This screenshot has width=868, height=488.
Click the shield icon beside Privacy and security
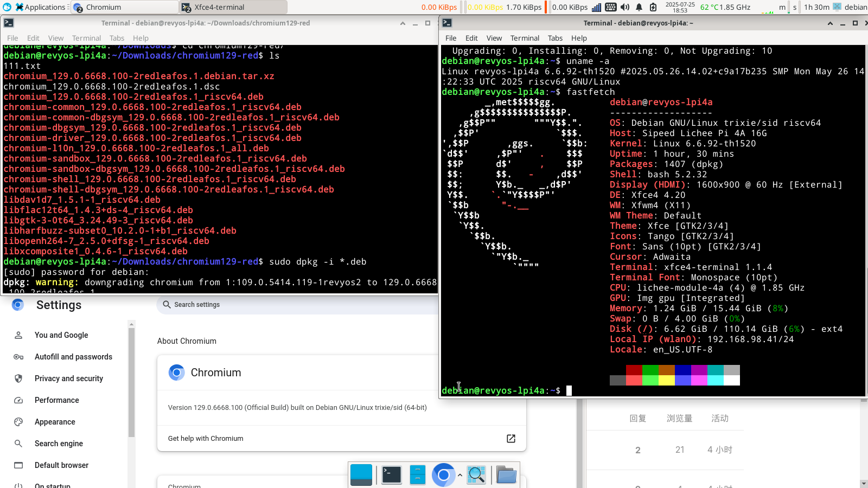tap(18, 378)
